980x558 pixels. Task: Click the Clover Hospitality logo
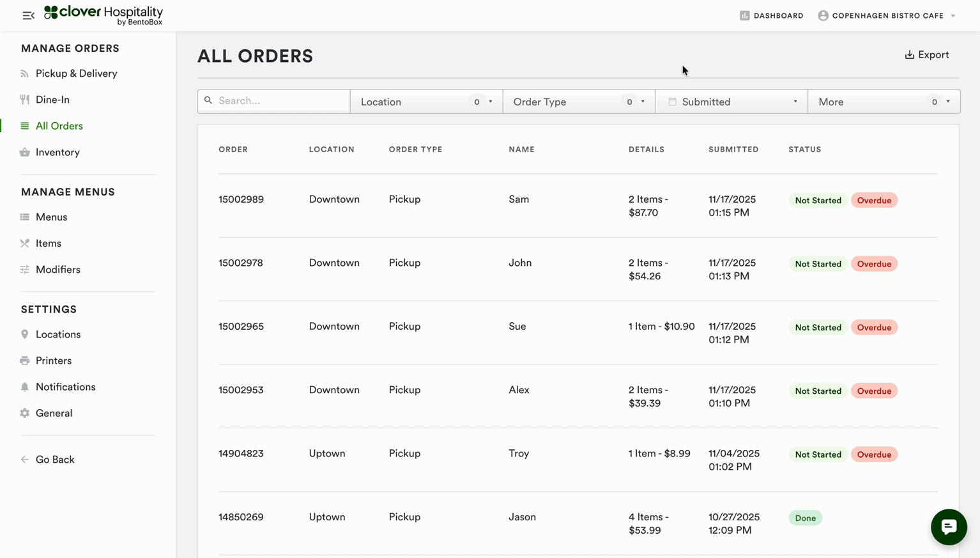coord(103,15)
